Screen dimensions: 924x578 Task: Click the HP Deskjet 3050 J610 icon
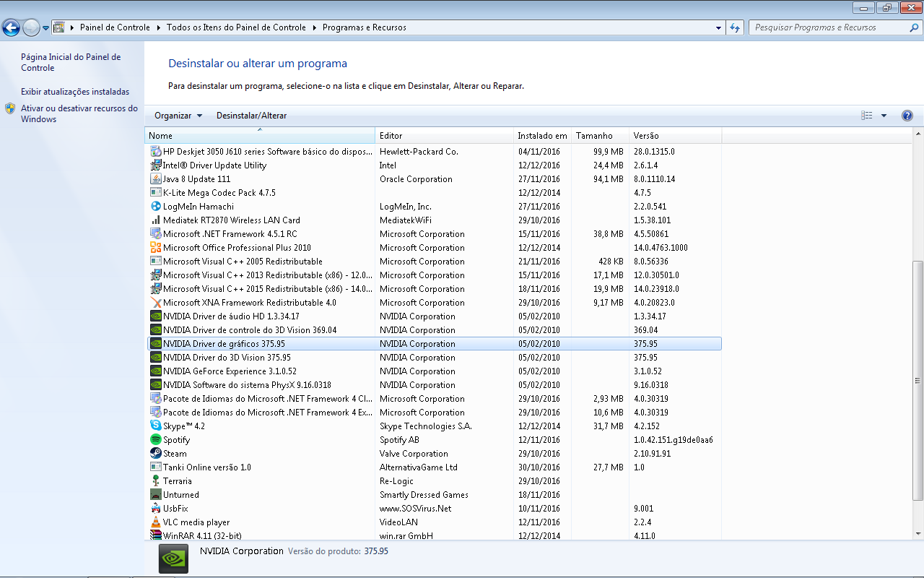tap(156, 152)
